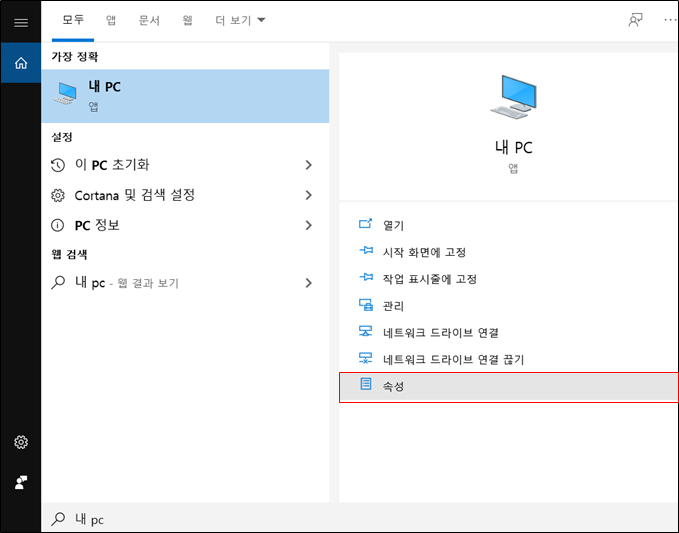
Task: Open Cortana 및 검색 설정
Action: 185,195
